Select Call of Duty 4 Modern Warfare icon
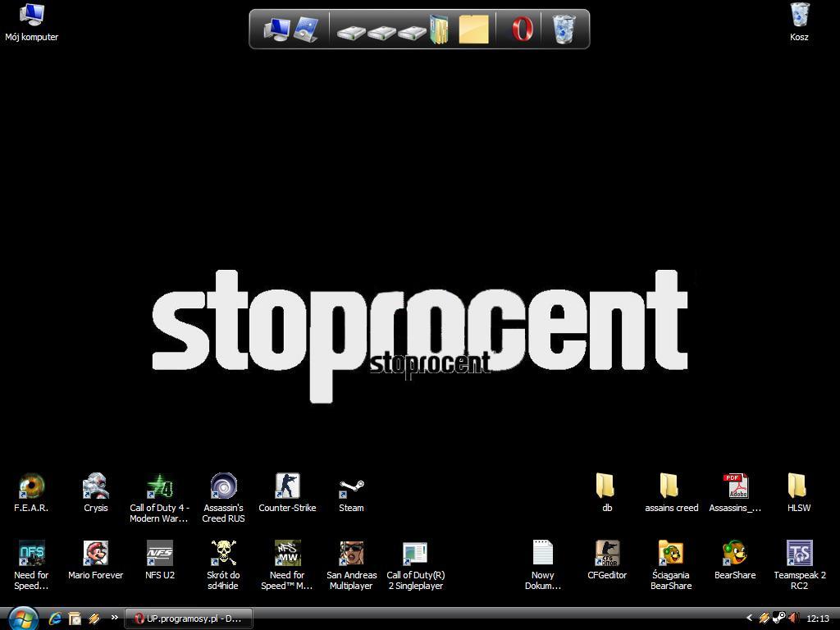The height and width of the screenshot is (630, 840). click(x=159, y=498)
